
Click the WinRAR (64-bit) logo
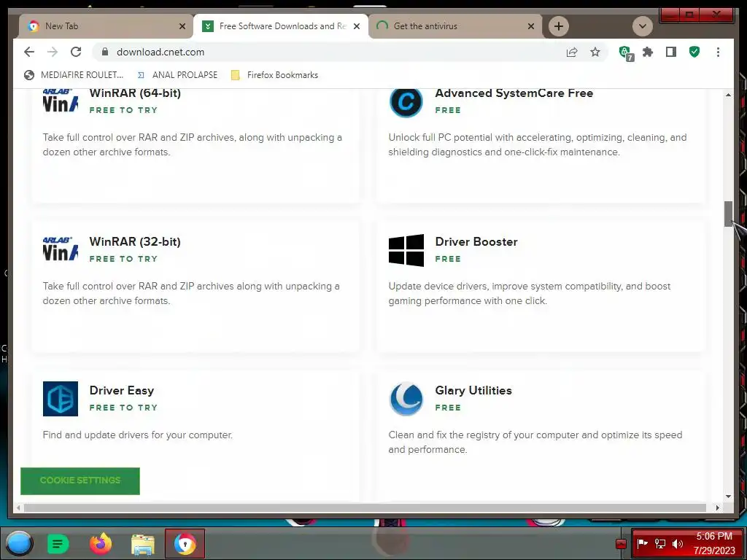[60, 100]
